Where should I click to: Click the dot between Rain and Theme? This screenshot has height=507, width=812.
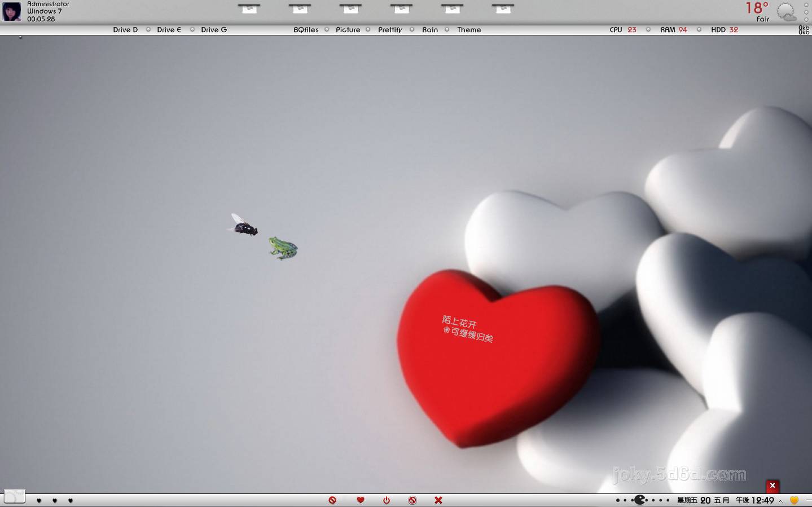click(447, 29)
